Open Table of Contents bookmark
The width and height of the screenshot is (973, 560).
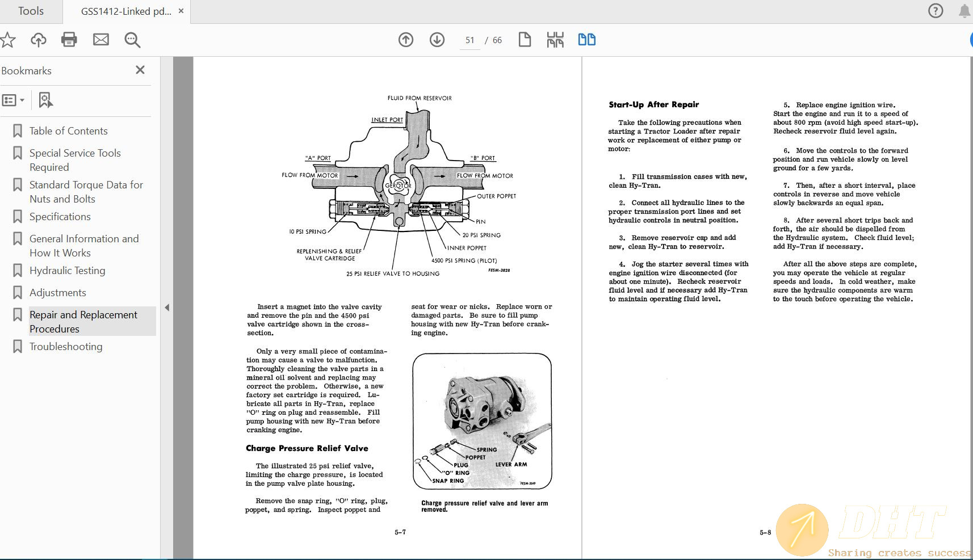pyautogui.click(x=68, y=131)
